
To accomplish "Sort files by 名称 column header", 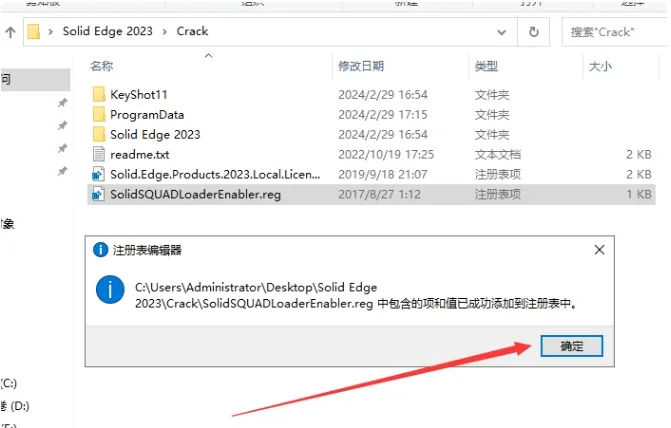I will pos(102,66).
